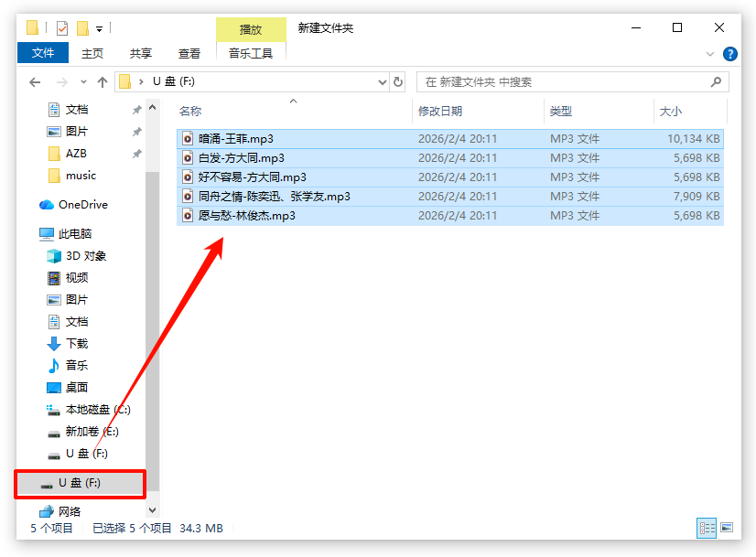Screen dimensions: 756x557
Task: Switch to the 查看 ribbon tab
Action: tap(189, 53)
